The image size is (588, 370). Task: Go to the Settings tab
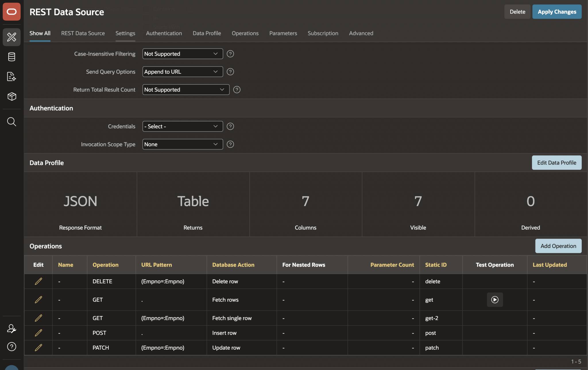tap(125, 33)
